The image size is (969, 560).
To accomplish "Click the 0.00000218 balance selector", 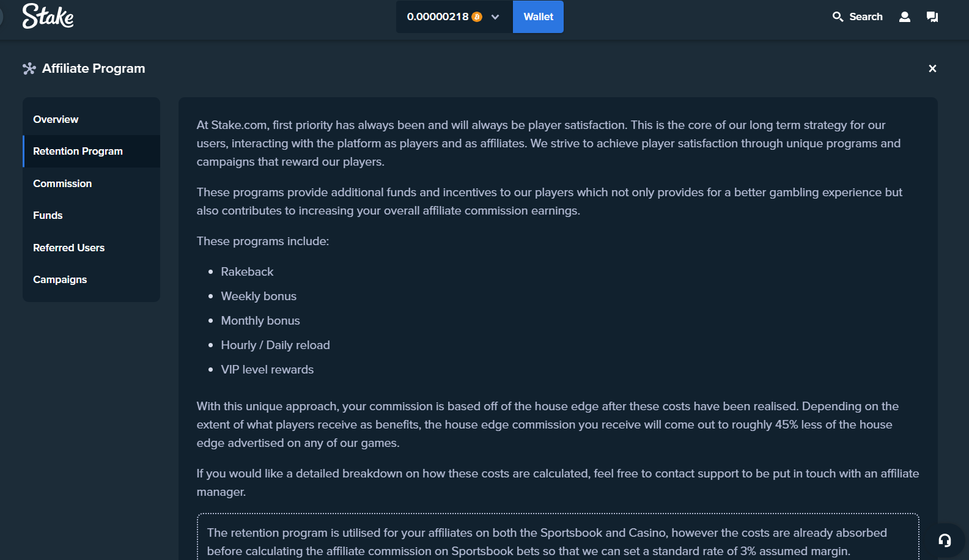I will tap(438, 17).
